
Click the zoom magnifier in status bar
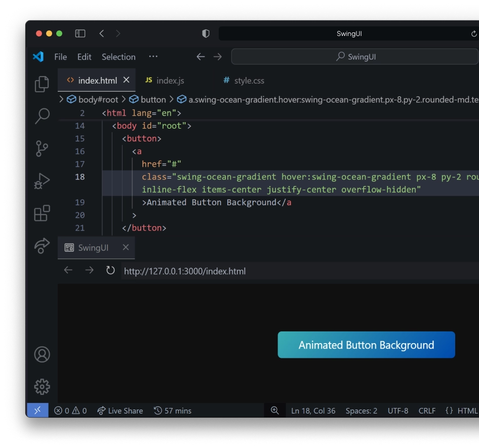pyautogui.click(x=275, y=410)
